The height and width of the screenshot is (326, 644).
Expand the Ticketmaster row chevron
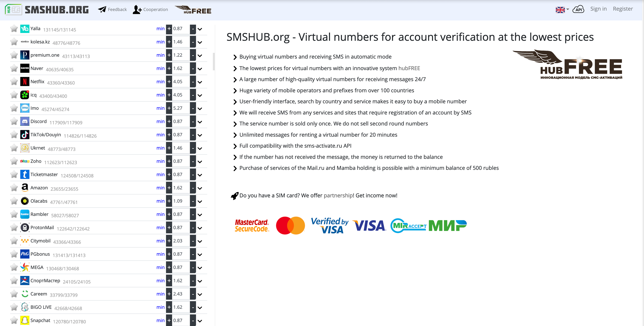[200, 175]
